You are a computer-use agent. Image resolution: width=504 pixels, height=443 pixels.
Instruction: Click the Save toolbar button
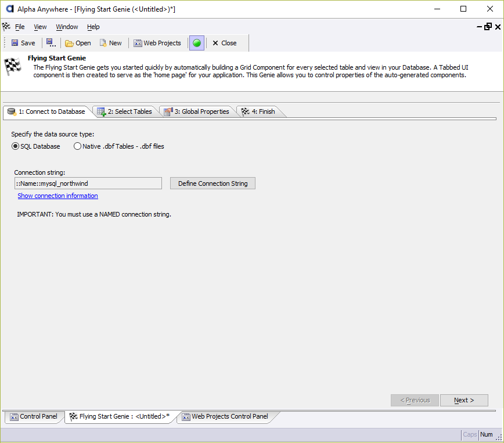pos(23,43)
